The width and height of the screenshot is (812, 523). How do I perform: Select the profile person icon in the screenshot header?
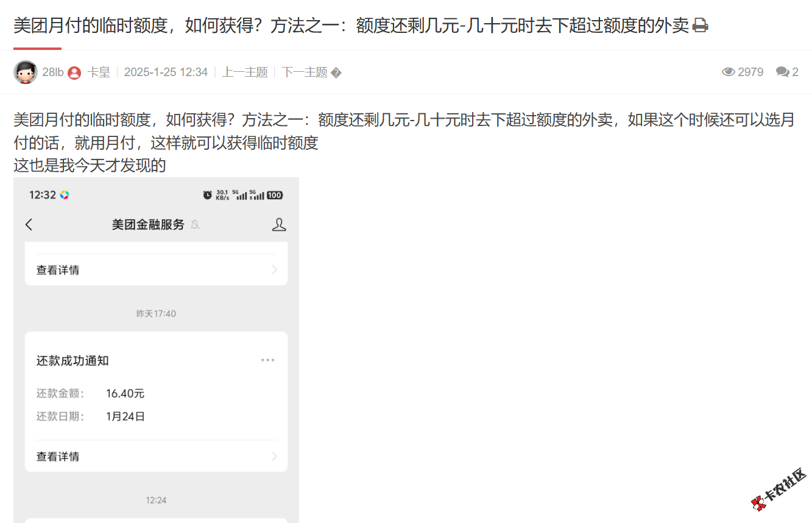279,224
